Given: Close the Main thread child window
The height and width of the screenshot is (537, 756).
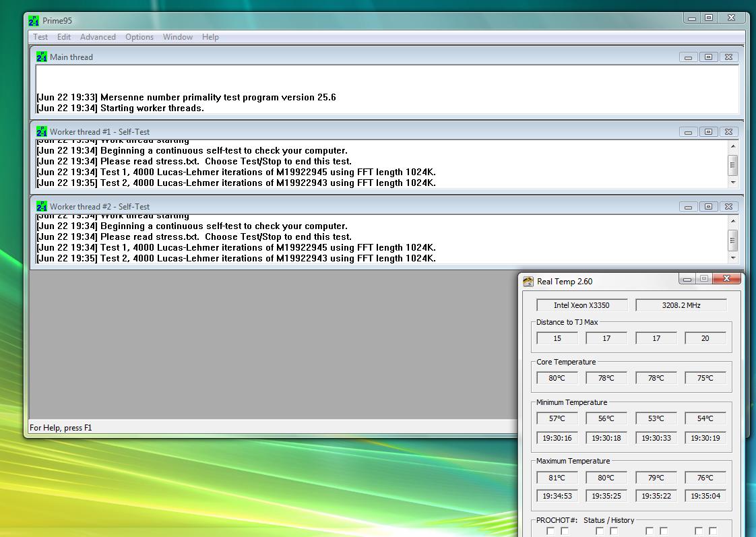Looking at the screenshot, I should click(x=728, y=57).
